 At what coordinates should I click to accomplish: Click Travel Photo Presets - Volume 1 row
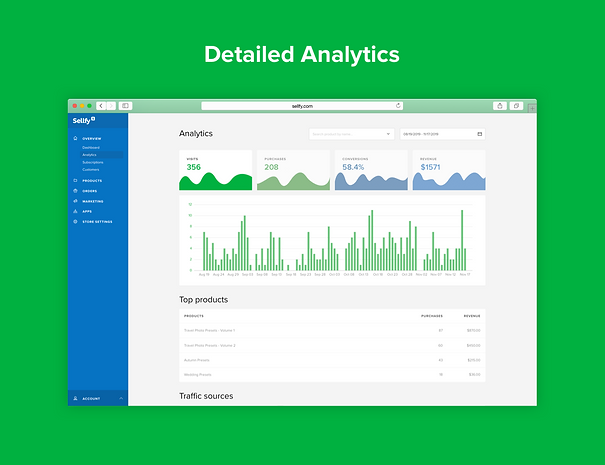pos(332,330)
